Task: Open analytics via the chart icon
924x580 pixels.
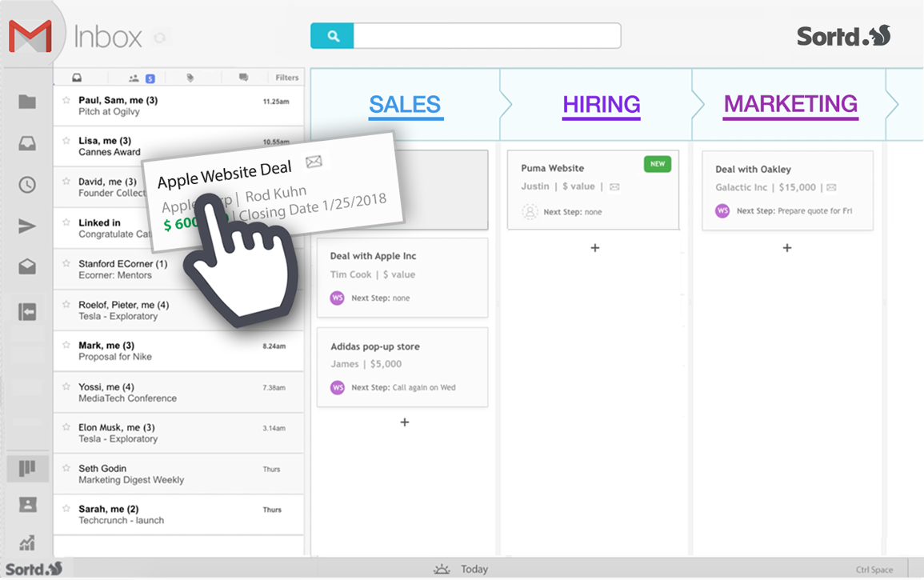Action: 27,542
